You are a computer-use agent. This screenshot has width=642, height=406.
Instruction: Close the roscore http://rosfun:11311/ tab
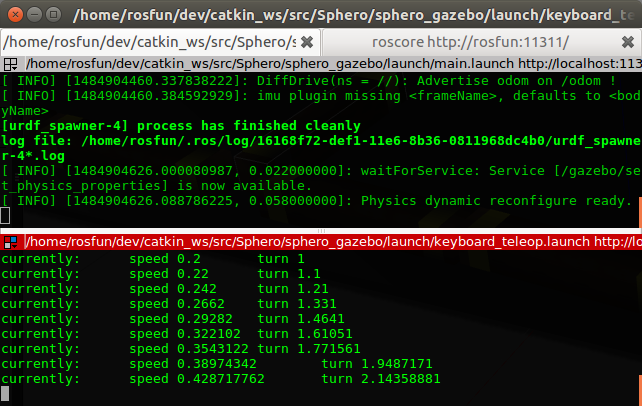(x=628, y=42)
